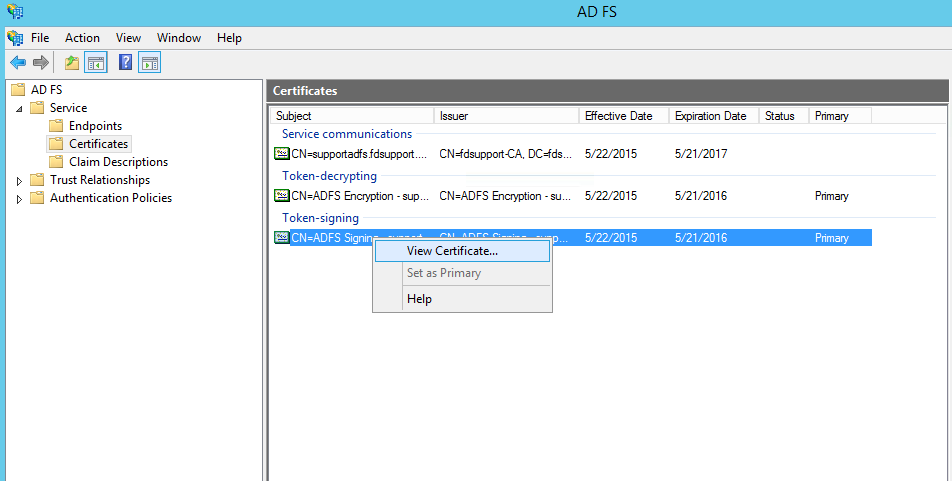Click the Forward arrow toolbar icon

pos(41,63)
